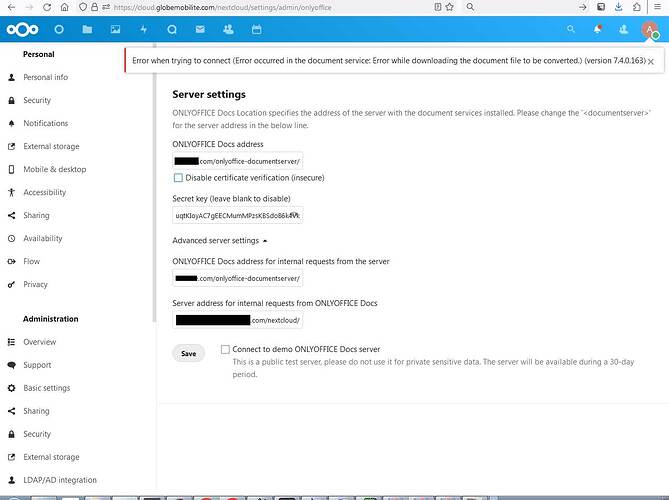Bookmark this page with the star icon

(449, 7)
